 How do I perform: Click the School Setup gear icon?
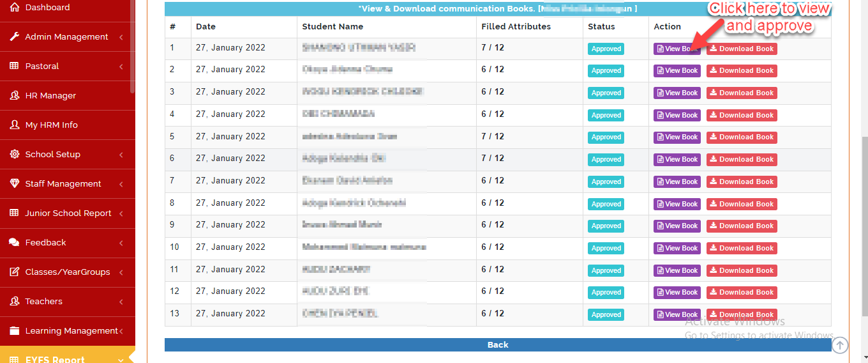(15, 154)
